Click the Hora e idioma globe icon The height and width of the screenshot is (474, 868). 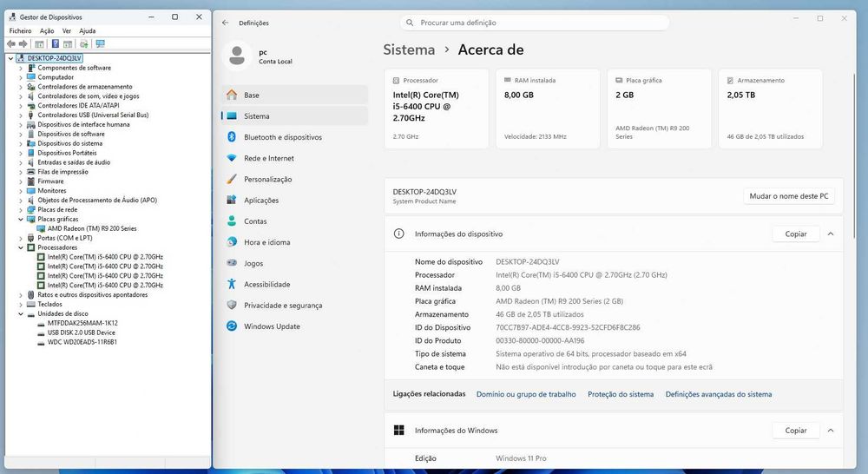pyautogui.click(x=232, y=242)
